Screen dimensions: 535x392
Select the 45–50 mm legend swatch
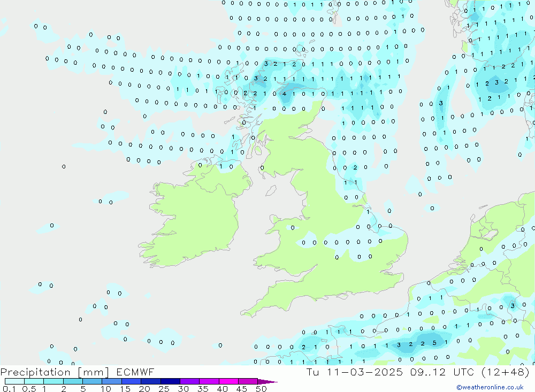[248, 381]
